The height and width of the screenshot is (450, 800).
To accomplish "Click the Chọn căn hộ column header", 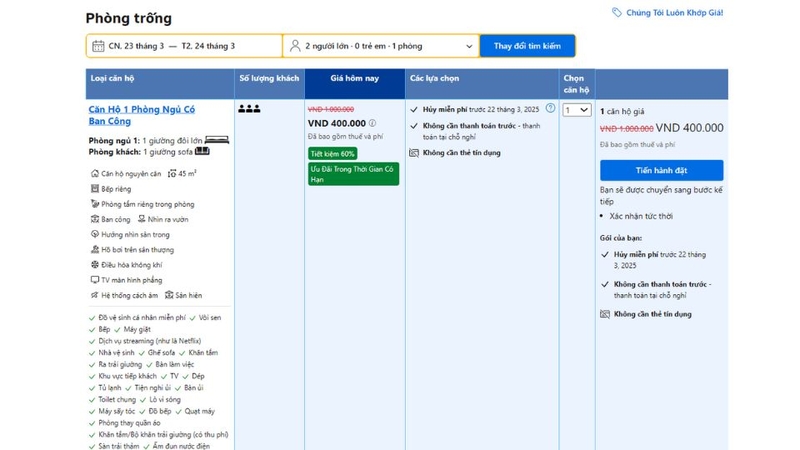I will click(x=576, y=84).
